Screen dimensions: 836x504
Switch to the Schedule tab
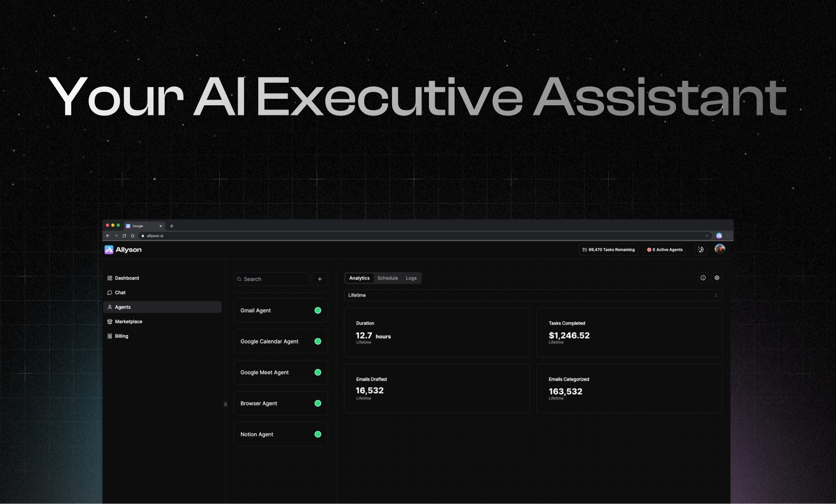click(387, 278)
